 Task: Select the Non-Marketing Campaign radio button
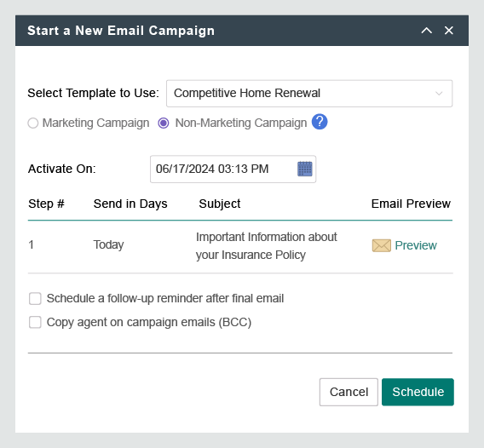coord(164,123)
